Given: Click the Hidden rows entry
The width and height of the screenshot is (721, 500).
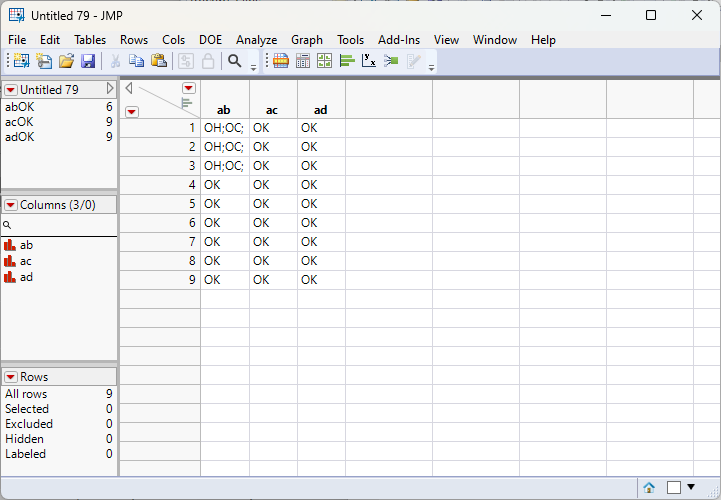Looking at the screenshot, I should (x=58, y=439).
